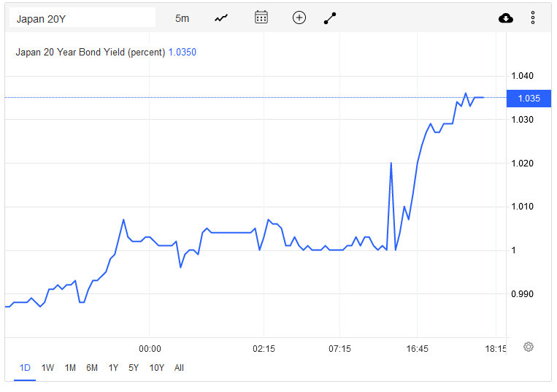Switch to the 1M time range

[x=70, y=368]
